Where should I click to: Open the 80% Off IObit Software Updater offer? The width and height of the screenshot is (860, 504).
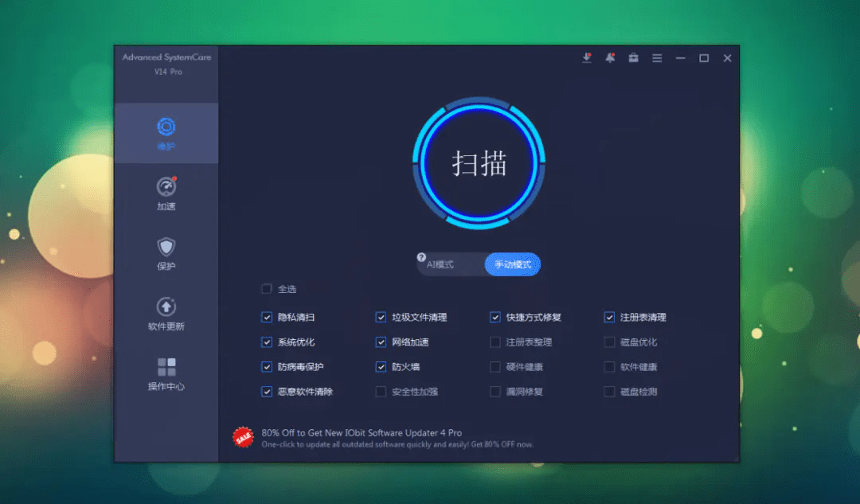pos(362,432)
